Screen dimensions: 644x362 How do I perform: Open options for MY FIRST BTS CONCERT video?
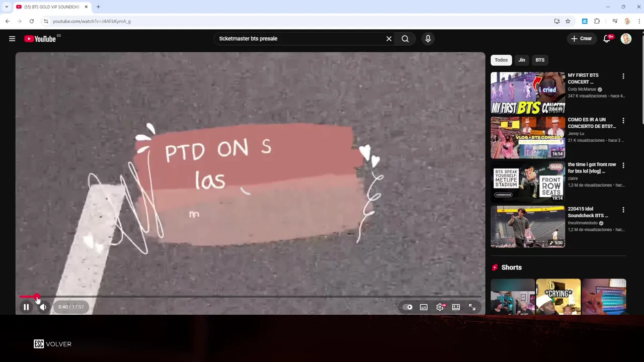(x=623, y=76)
